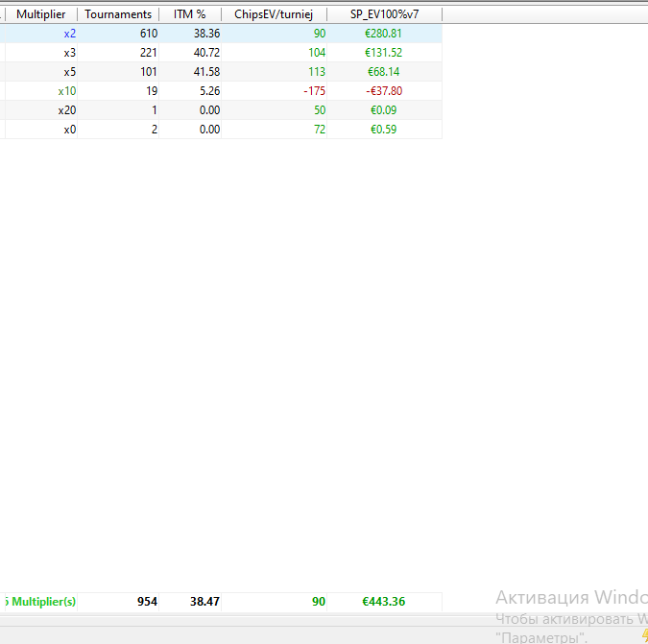The width and height of the screenshot is (648, 644).
Task: Sort by the ITM % column header
Action: coord(190,14)
